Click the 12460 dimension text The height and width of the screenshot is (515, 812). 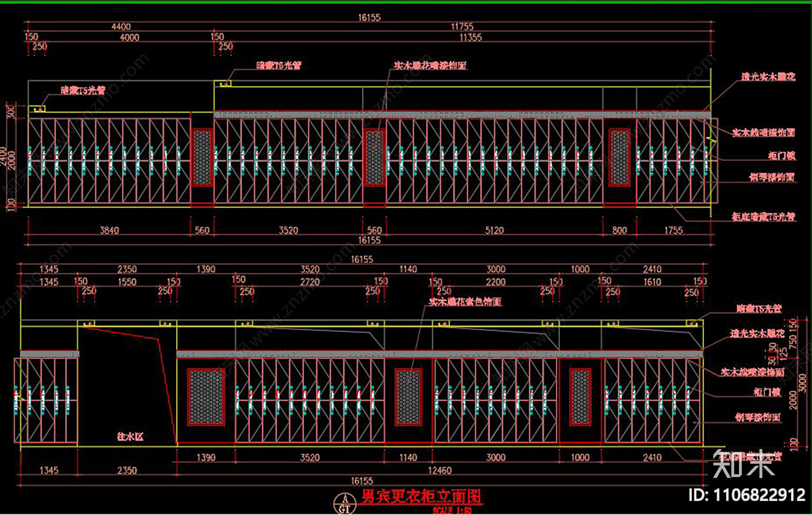pyautogui.click(x=439, y=470)
